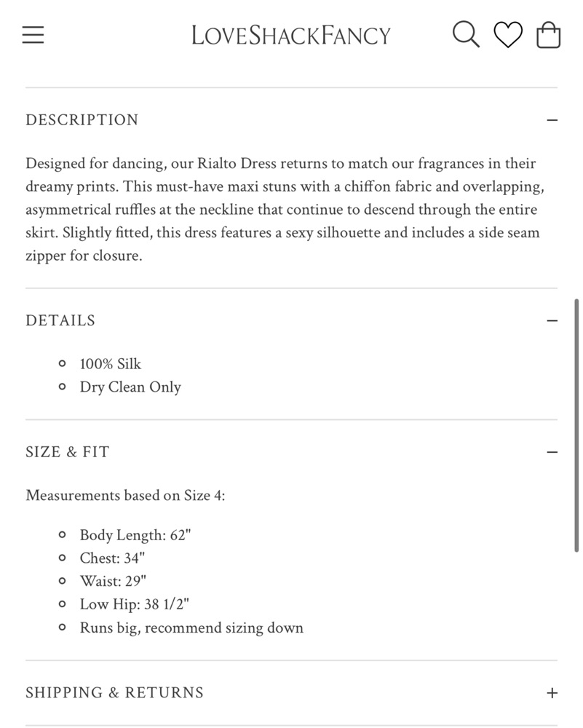Select the DESCRIPTION section heading

82,120
